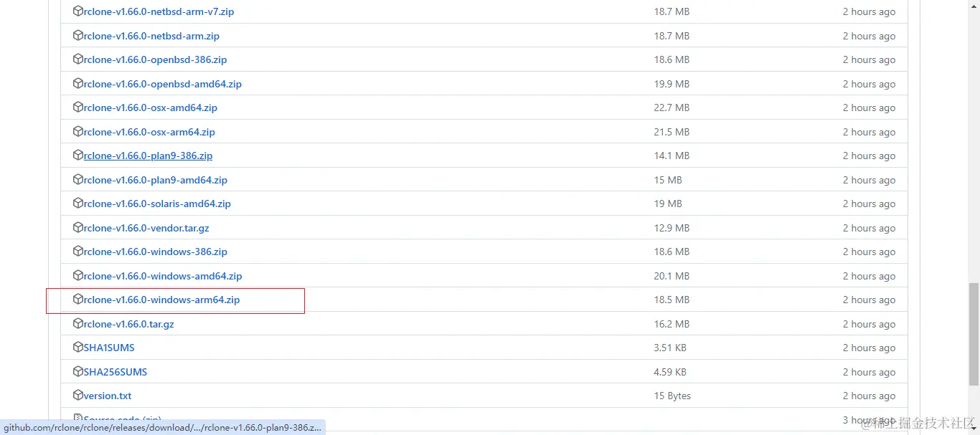Viewport: 980px width, 435px height.
Task: Click package icon beside netbsd-arm-v7.zip
Action: [x=78, y=11]
